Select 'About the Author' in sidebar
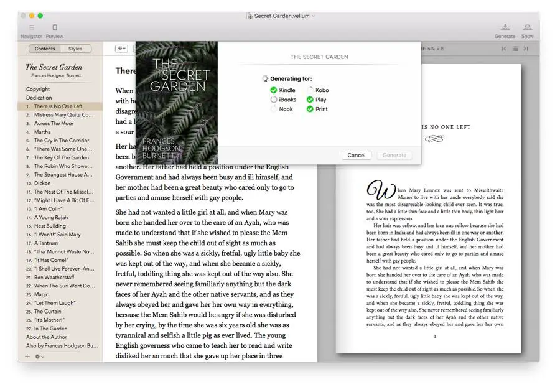560x392 pixels. point(47,337)
